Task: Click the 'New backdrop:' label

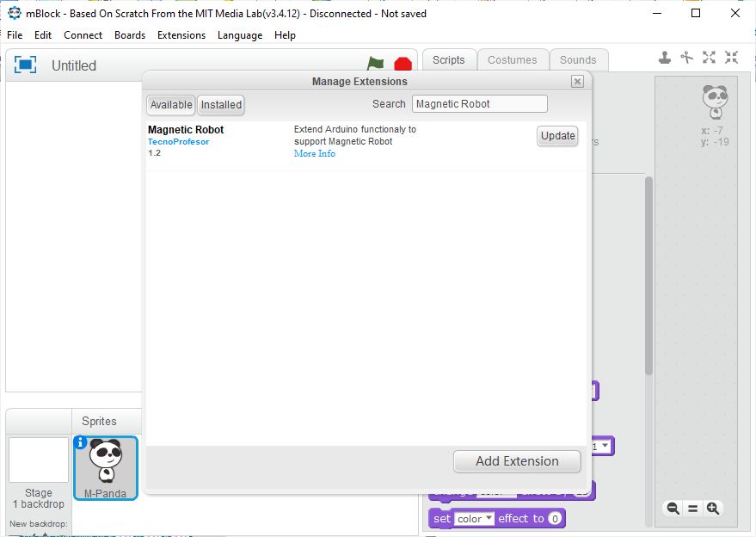Action: click(x=39, y=524)
